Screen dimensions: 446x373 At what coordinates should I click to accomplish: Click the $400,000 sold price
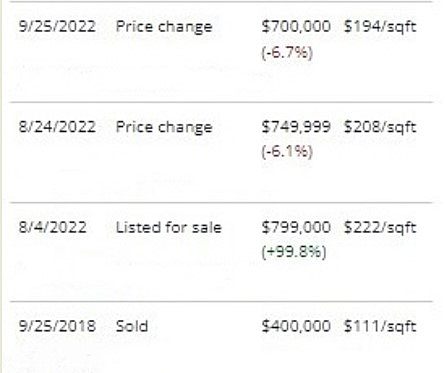click(296, 326)
